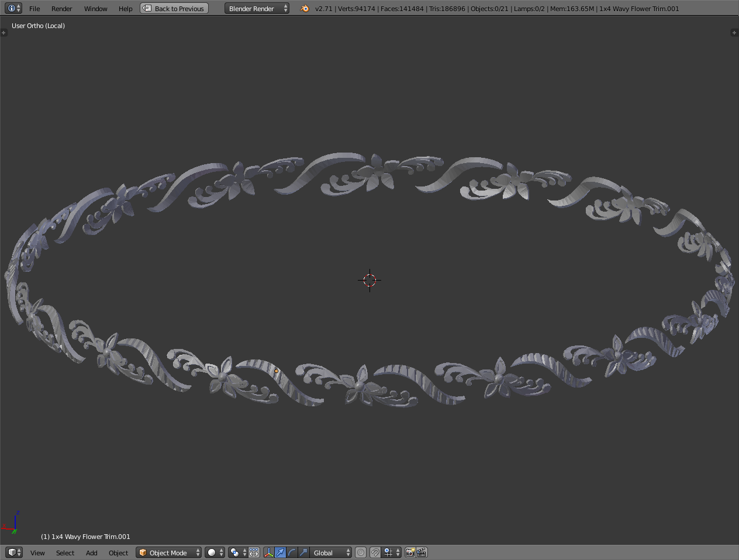Screen dimensions: 739x560
Task: Toggle proportional editing circle icon
Action: [361, 552]
